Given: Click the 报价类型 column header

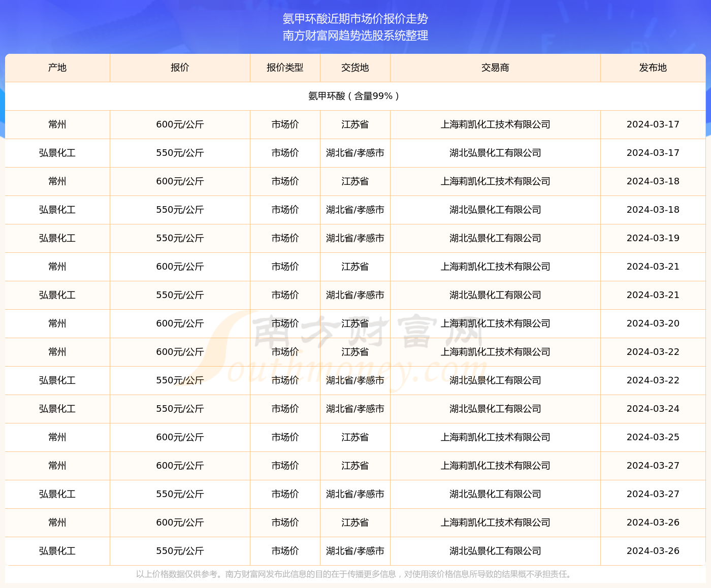Looking at the screenshot, I should click(x=285, y=68).
